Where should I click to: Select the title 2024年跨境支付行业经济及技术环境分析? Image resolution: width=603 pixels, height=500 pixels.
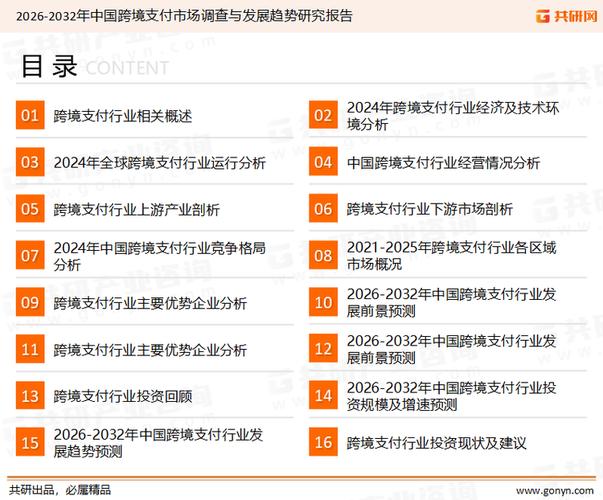[453, 116]
